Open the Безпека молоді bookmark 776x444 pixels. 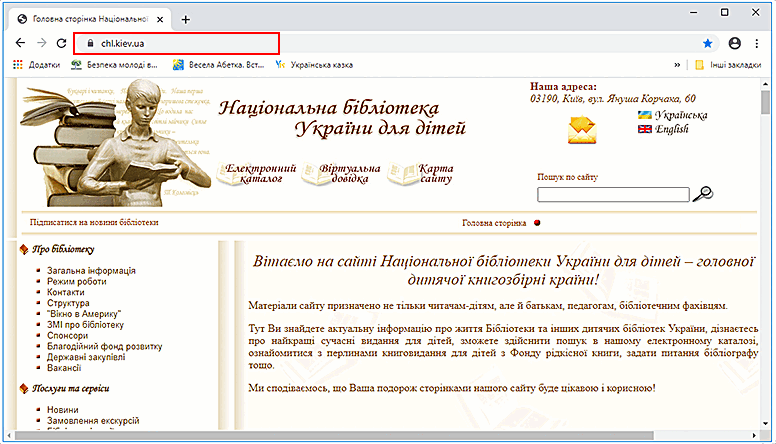114,65
